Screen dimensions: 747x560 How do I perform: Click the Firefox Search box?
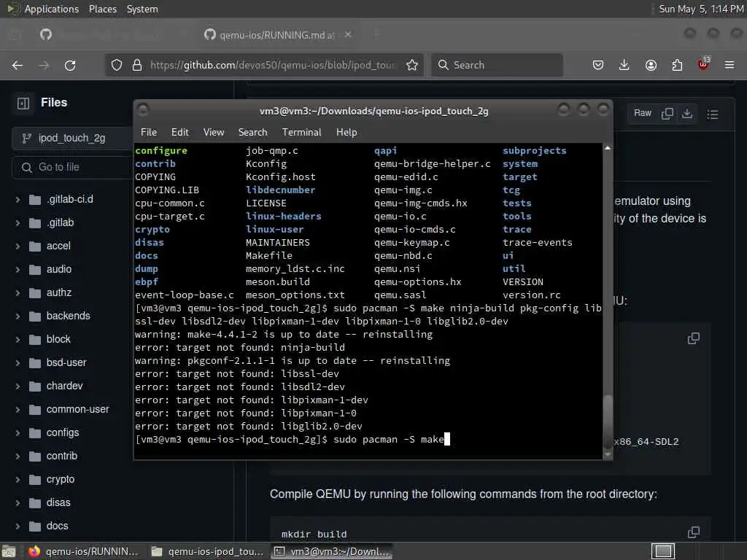[x=497, y=65]
